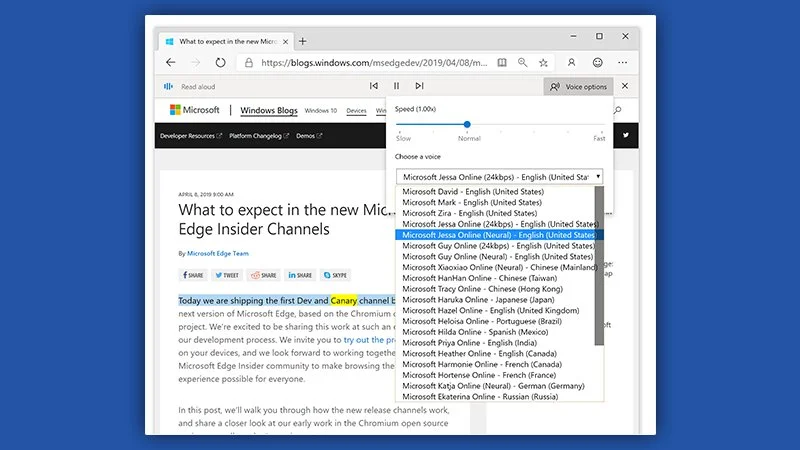
Task: Select HanHan Online Chinese (Taiwan) voice
Action: click(495, 278)
